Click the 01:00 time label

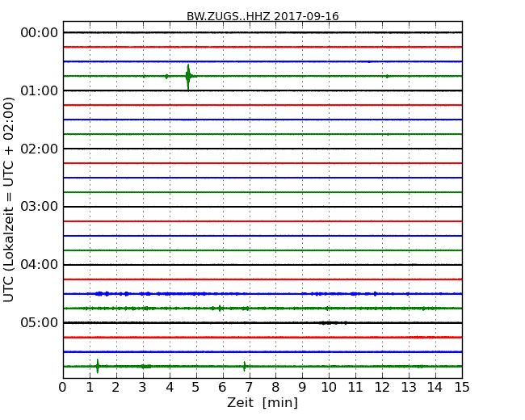coord(40,90)
